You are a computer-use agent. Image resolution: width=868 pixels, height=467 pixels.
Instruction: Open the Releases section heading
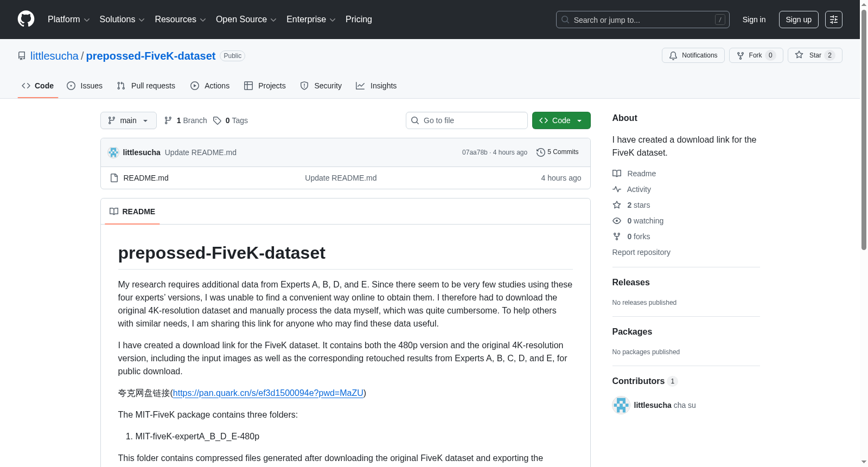coord(631,282)
